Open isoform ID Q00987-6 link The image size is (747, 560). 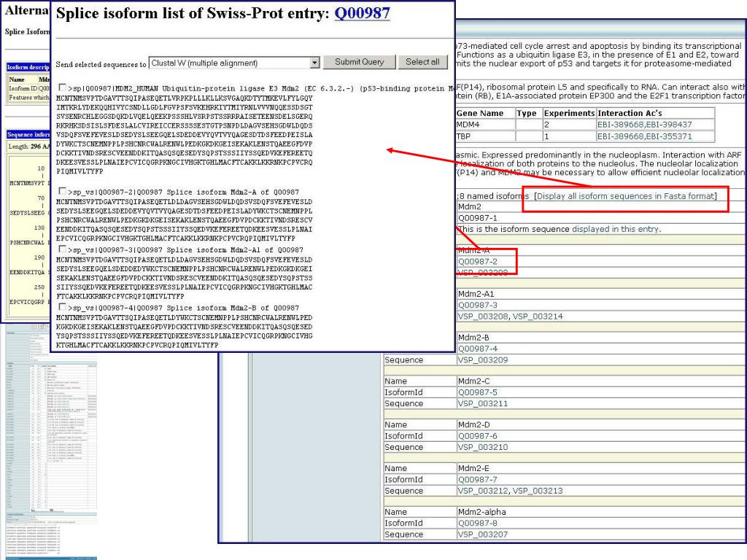click(x=477, y=436)
